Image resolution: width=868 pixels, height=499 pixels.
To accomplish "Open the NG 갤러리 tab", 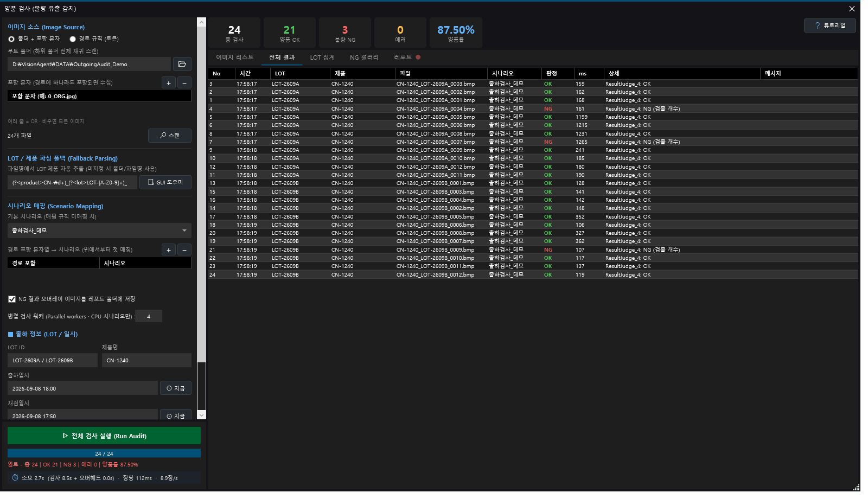I will 364,57.
